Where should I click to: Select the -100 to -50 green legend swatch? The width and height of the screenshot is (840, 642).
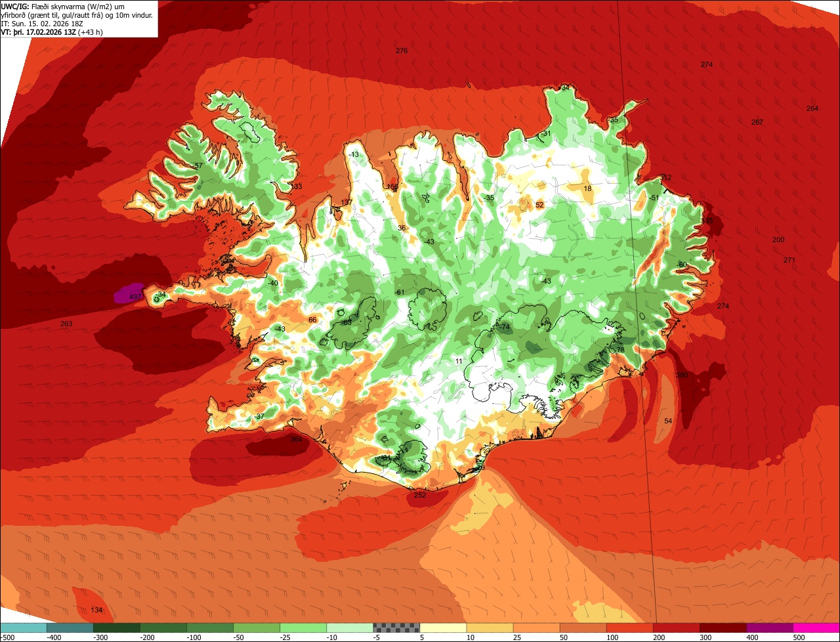pos(210,628)
